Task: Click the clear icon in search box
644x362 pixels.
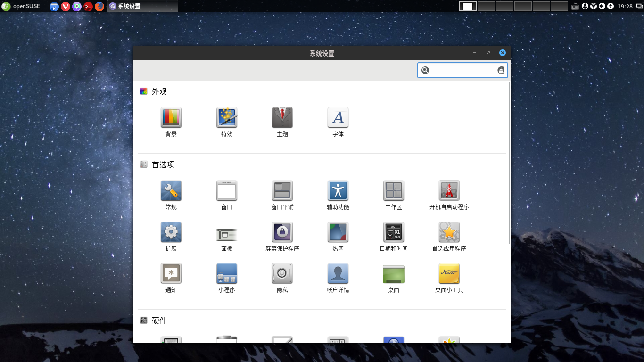Action: pyautogui.click(x=501, y=70)
